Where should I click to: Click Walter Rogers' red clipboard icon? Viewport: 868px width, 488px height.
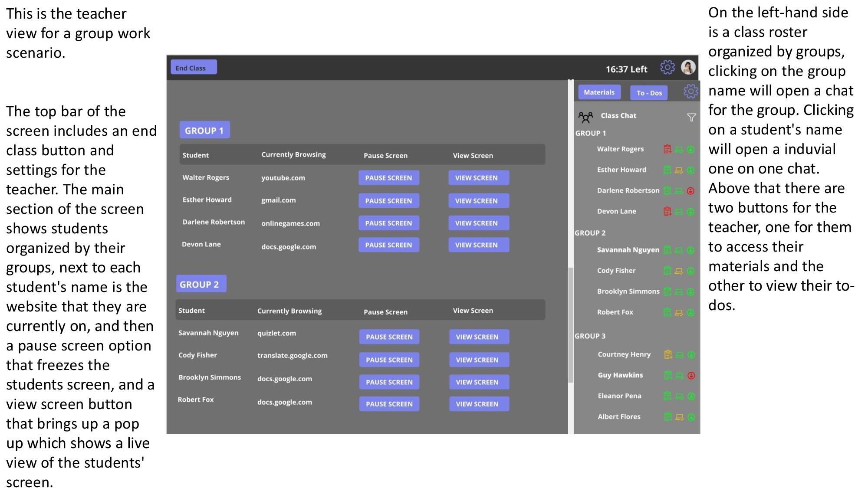(667, 149)
